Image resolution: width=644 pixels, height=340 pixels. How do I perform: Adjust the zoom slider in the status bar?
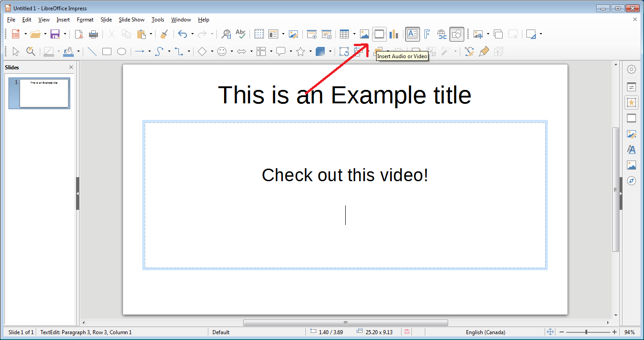[586, 332]
